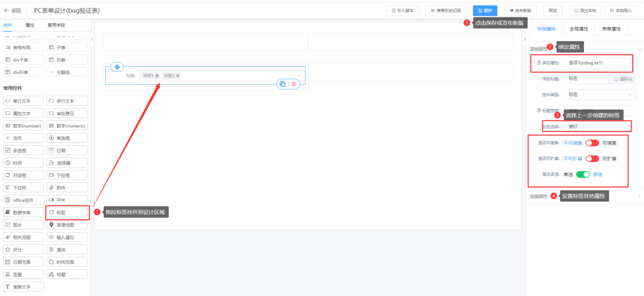Open the 绑定属性 dropdown
This screenshot has height=296, width=644.
600,63
